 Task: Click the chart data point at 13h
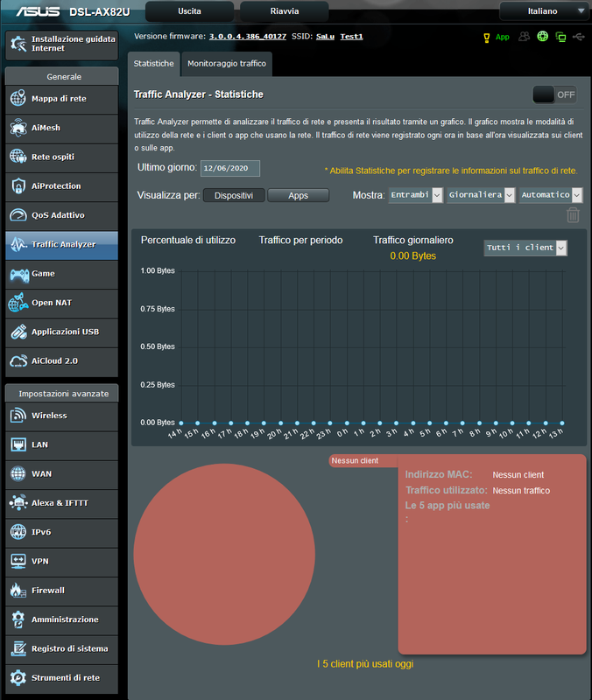point(562,423)
